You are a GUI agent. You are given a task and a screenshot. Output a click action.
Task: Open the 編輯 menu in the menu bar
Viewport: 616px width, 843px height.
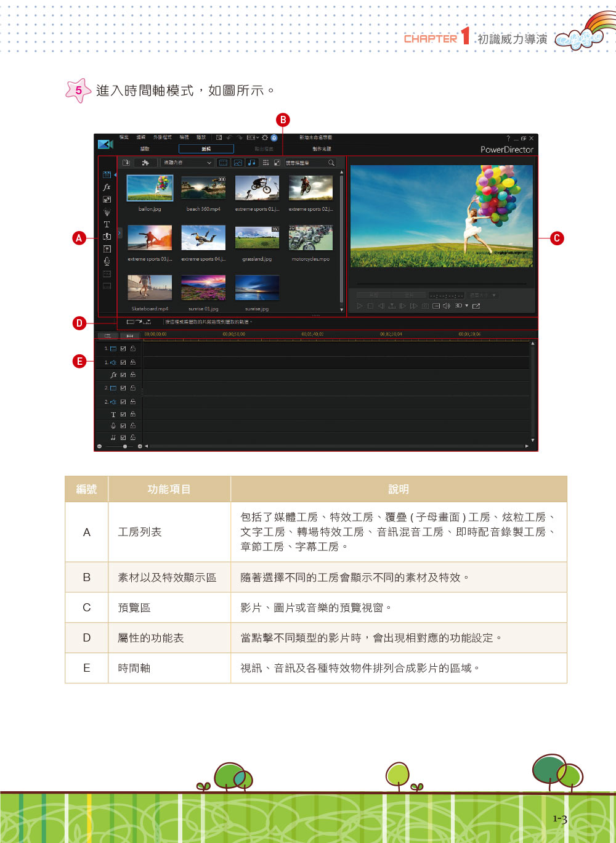(x=140, y=137)
